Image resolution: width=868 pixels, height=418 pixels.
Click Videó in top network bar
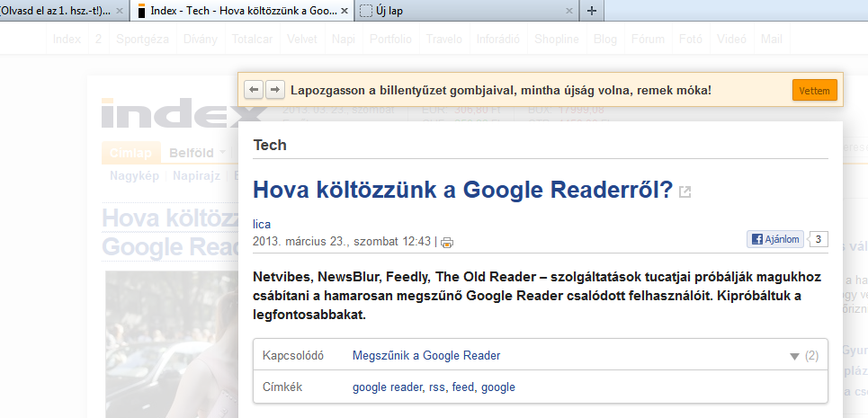(x=731, y=40)
